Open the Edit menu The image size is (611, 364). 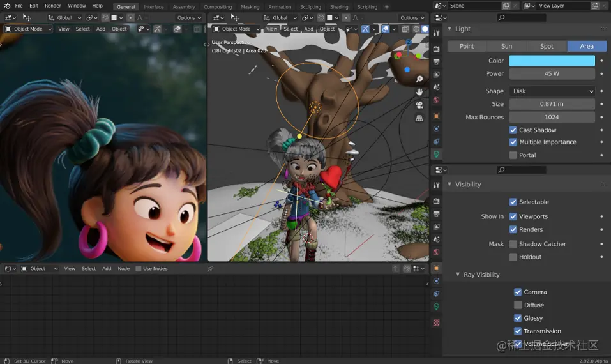coord(34,6)
